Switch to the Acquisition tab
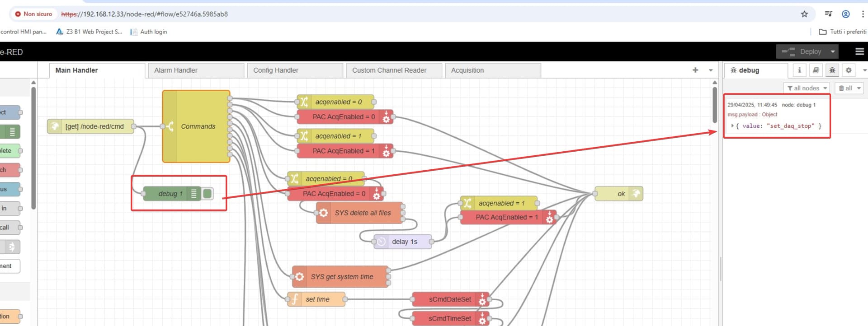The height and width of the screenshot is (326, 868). [493, 70]
